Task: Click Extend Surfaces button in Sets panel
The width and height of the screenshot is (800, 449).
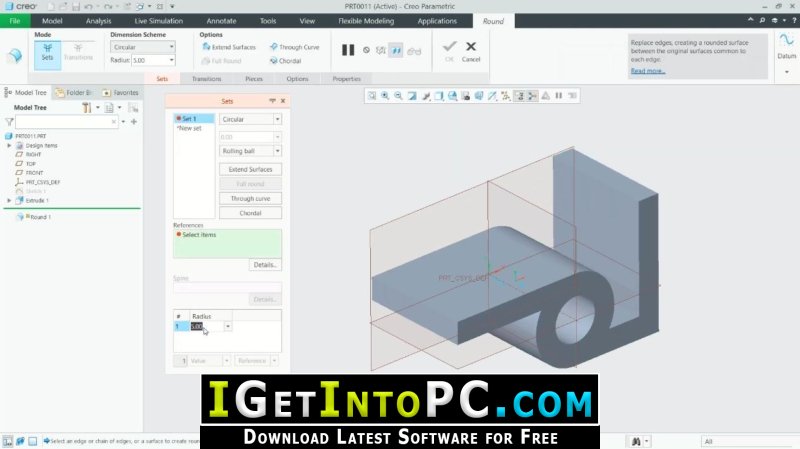Action: point(251,169)
